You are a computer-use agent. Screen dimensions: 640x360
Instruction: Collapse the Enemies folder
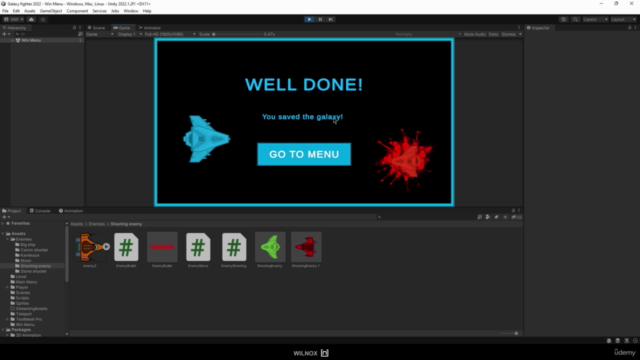point(8,239)
